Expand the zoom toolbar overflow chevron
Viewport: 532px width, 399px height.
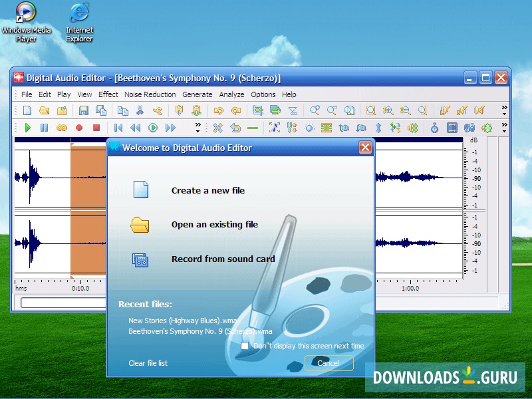coord(504,110)
